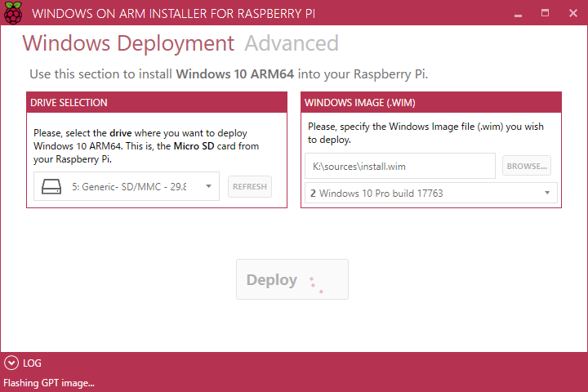Click the DRIVE SELECTION panel header
Viewport: 588px width, 392px height.
(x=157, y=102)
